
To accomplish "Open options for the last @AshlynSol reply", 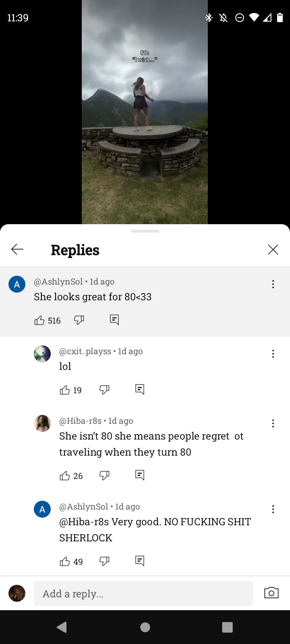I will point(273,509).
